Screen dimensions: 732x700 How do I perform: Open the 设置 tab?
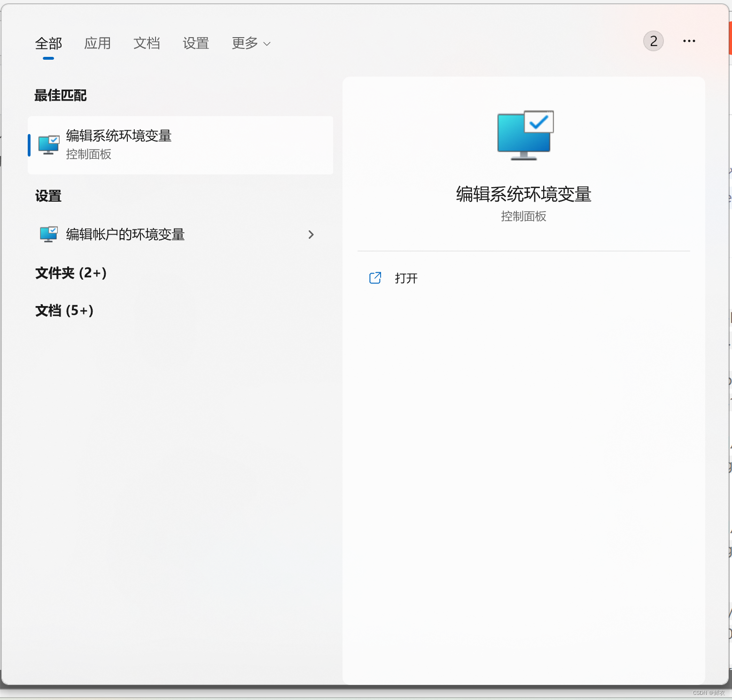195,43
